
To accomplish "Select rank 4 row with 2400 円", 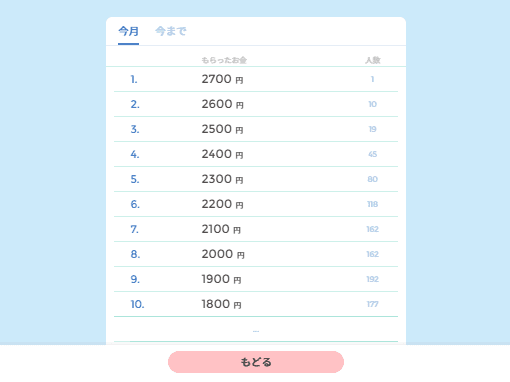I will (x=256, y=154).
